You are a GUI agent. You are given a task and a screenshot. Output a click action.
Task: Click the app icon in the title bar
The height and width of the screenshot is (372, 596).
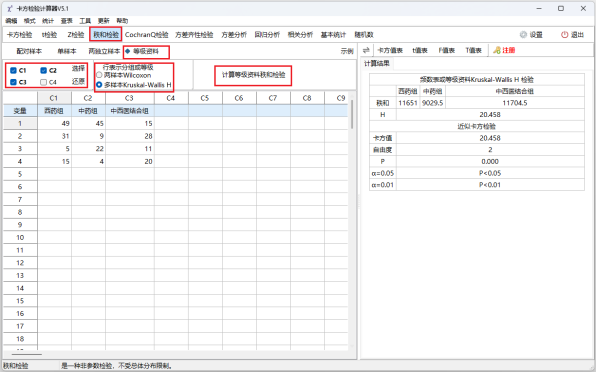click(10, 8)
